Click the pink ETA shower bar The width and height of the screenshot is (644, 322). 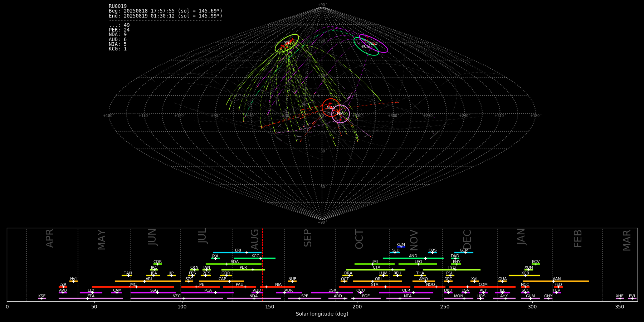tap(91, 298)
